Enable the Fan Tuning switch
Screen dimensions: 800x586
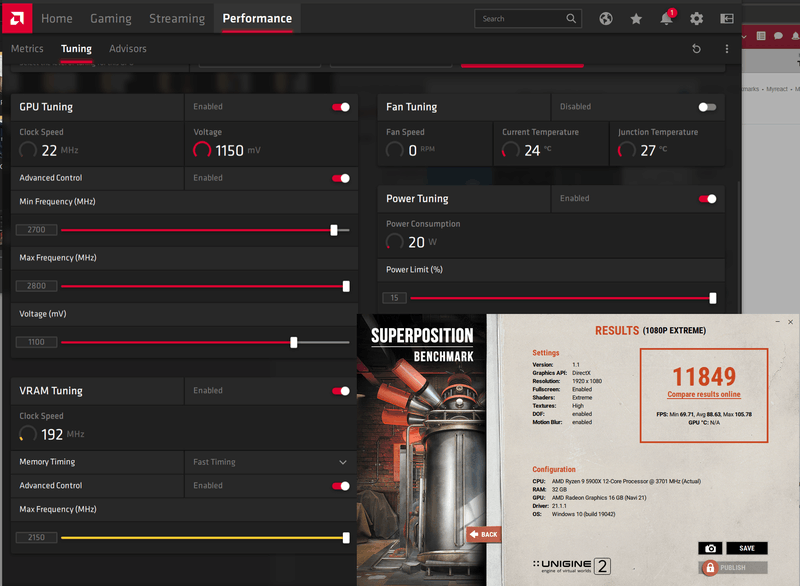click(x=707, y=107)
